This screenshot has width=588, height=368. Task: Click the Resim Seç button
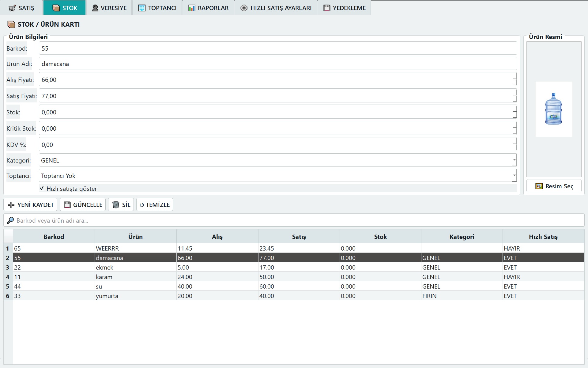[x=554, y=186]
